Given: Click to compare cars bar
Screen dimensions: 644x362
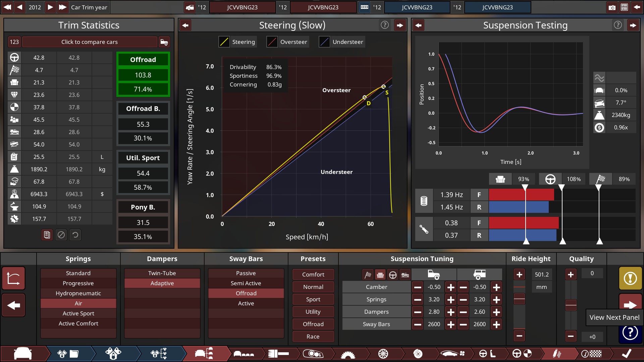Looking at the screenshot, I should click(x=89, y=42).
